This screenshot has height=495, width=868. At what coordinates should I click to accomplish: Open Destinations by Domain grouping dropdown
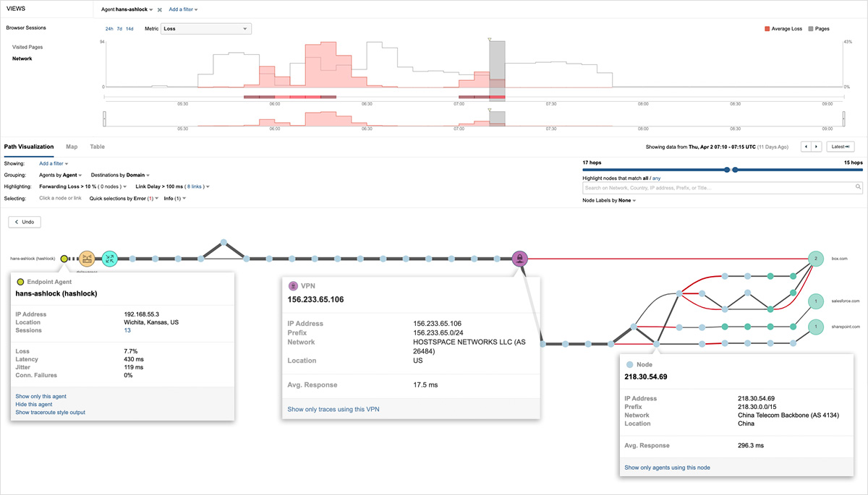point(120,175)
